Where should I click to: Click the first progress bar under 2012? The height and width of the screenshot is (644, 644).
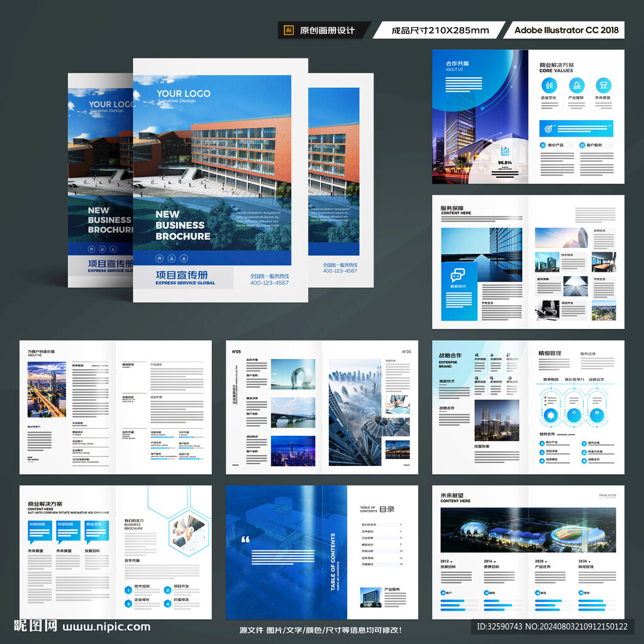click(x=458, y=601)
